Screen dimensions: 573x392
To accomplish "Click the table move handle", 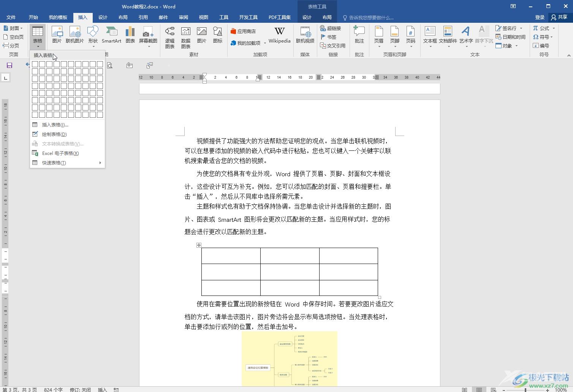I will click(199, 245).
